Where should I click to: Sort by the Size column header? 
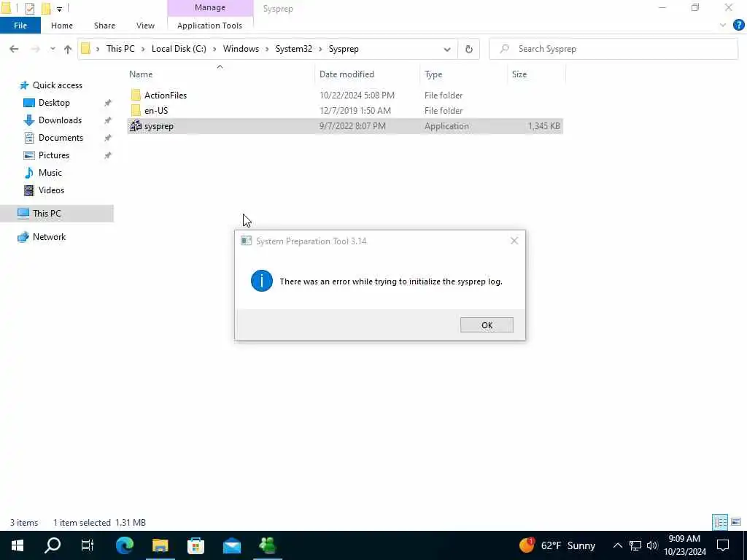click(x=536, y=74)
